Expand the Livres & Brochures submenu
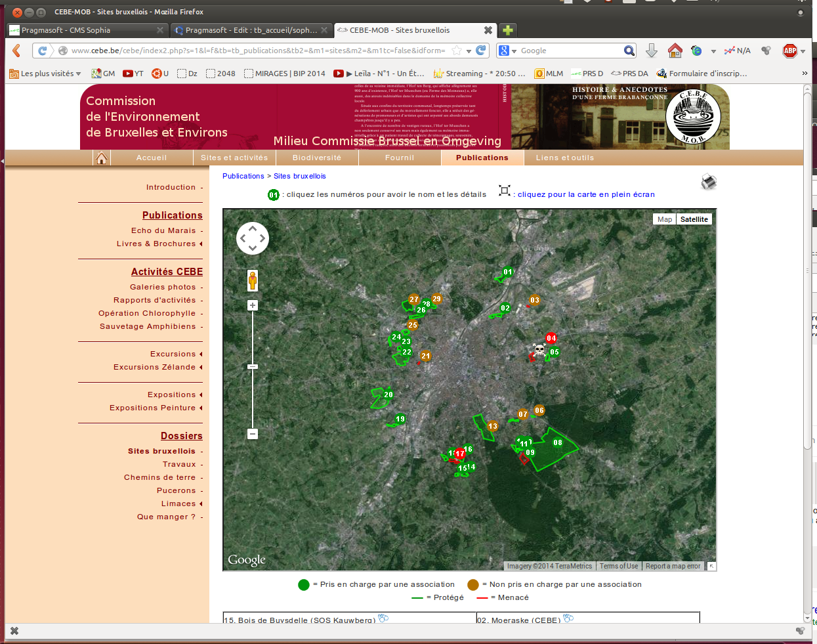 coord(201,244)
